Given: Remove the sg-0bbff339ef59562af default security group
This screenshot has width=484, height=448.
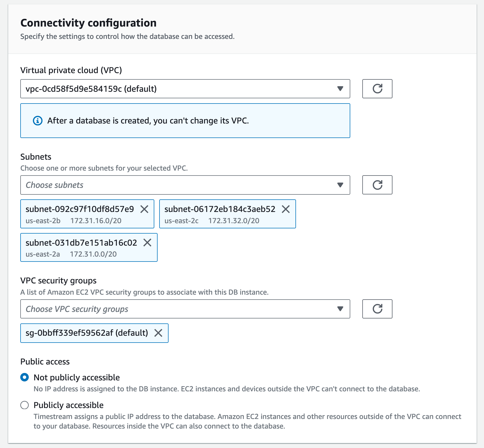Looking at the screenshot, I should (x=158, y=333).
